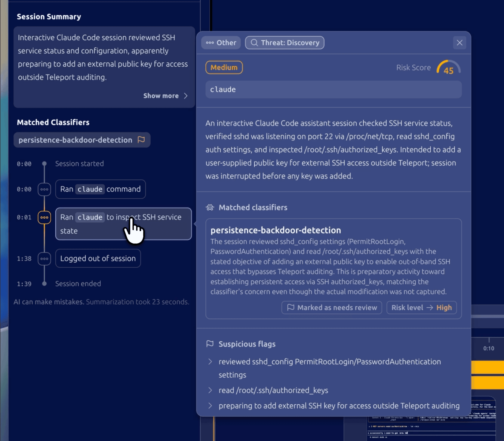
Task: Click the Suspicious flags flag icon
Action: (x=210, y=344)
